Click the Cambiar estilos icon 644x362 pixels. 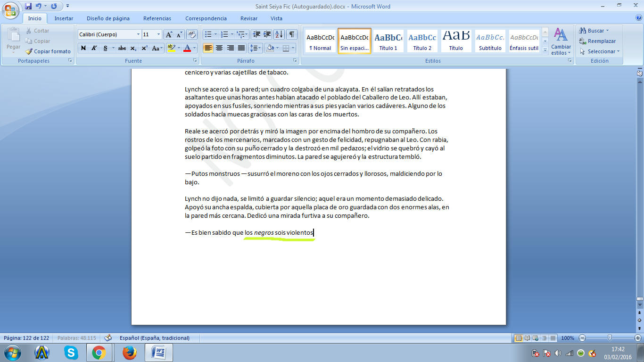(561, 41)
